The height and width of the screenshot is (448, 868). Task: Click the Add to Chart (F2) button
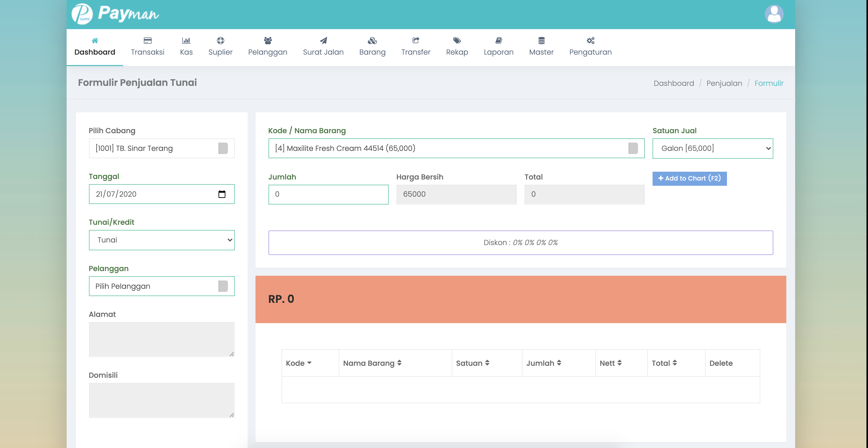[x=689, y=178]
